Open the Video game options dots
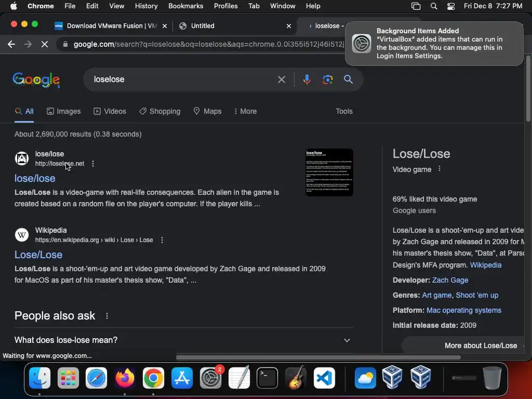 click(x=440, y=169)
